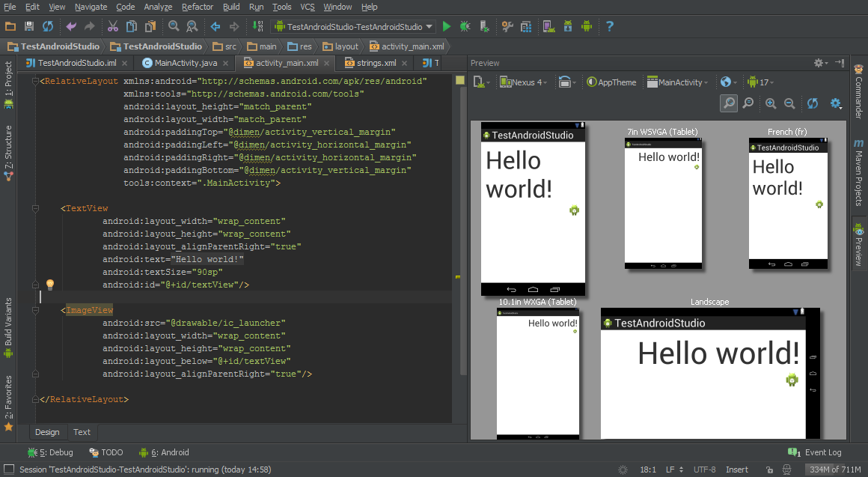
Task: Hide the Preview panel with arrow icon
Action: tap(840, 63)
